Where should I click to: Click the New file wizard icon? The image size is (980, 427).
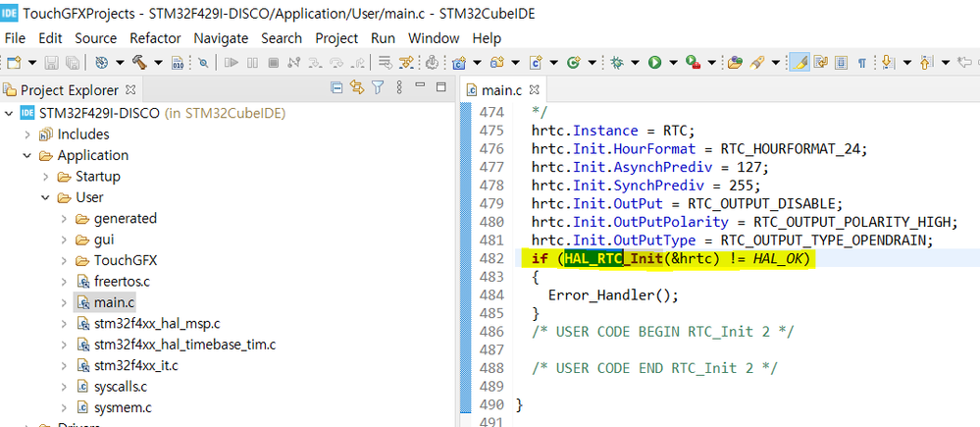point(14,63)
